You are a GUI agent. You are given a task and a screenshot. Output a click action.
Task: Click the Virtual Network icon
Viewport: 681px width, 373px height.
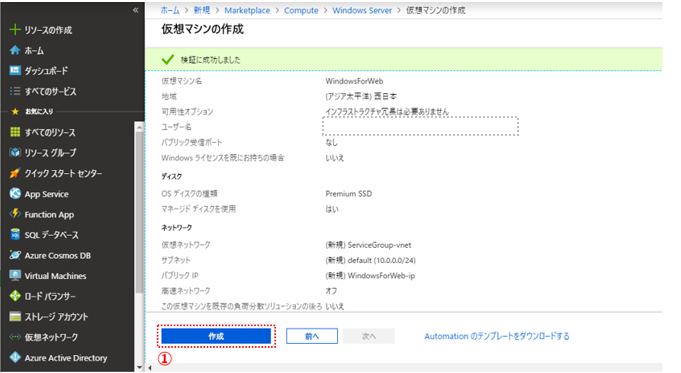15,337
